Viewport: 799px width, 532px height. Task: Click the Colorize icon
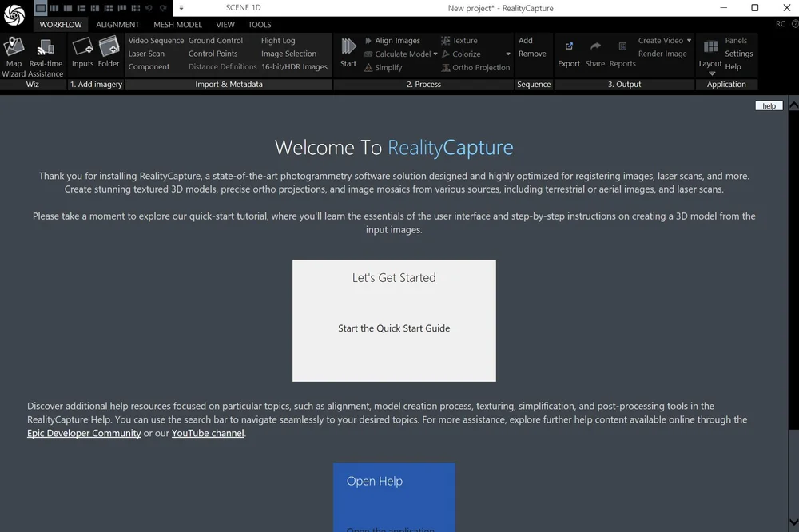click(x=446, y=54)
